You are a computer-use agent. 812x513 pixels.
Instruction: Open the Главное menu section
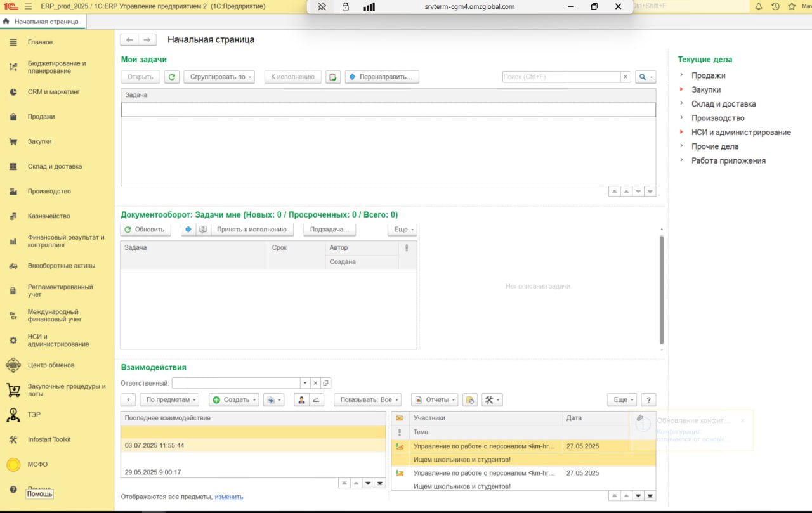point(40,42)
